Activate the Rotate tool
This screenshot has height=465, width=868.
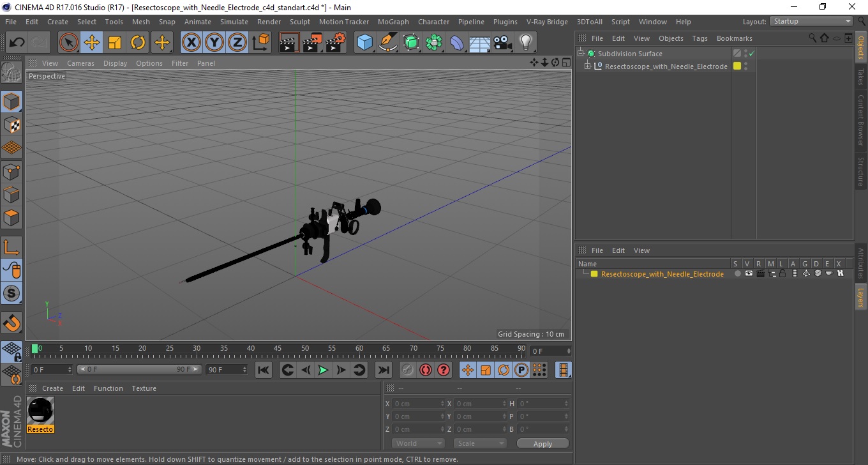click(x=138, y=43)
